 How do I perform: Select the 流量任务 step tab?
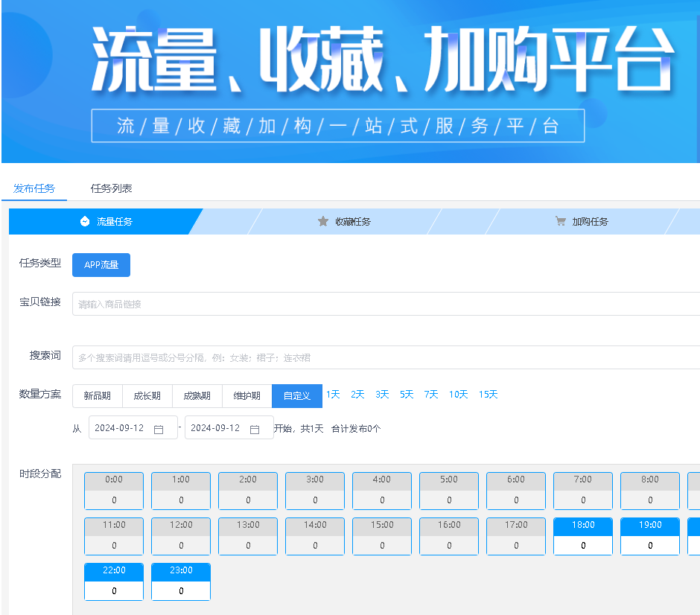tap(106, 221)
